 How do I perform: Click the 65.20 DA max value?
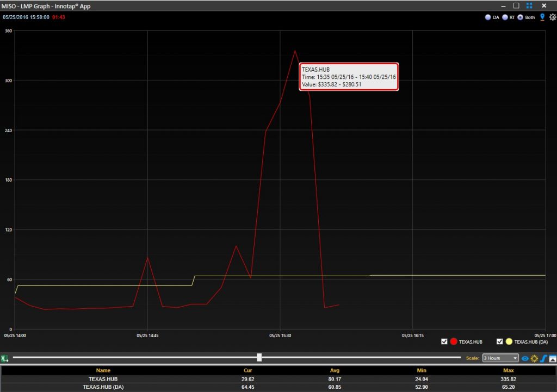[509, 387]
